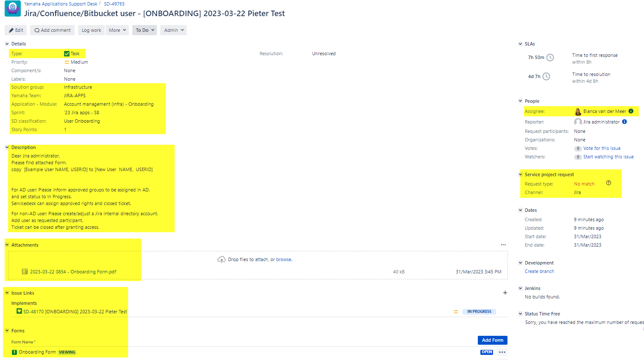This screenshot has height=360, width=644.
Task: Open linked issue SD-48170
Action: tap(75, 312)
